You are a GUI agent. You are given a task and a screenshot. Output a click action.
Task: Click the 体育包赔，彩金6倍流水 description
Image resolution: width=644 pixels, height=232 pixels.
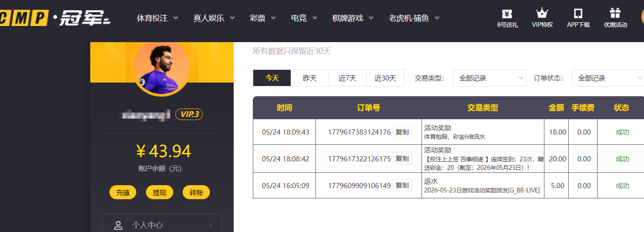click(x=455, y=137)
